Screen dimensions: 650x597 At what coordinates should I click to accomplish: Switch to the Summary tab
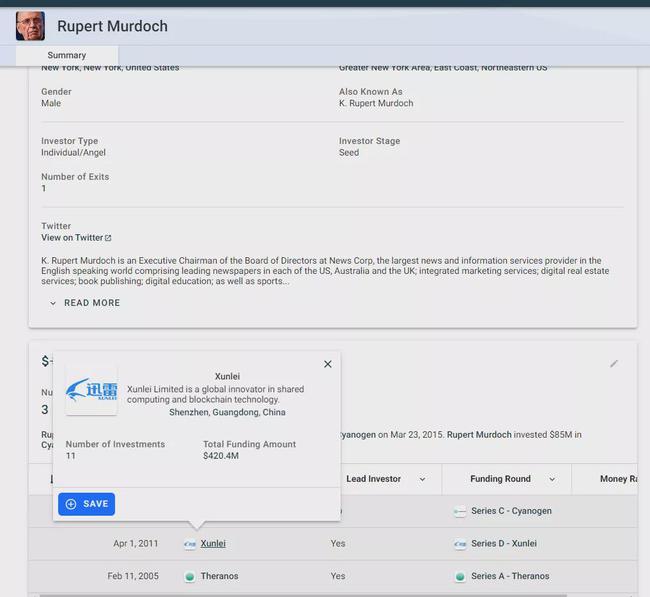click(67, 55)
